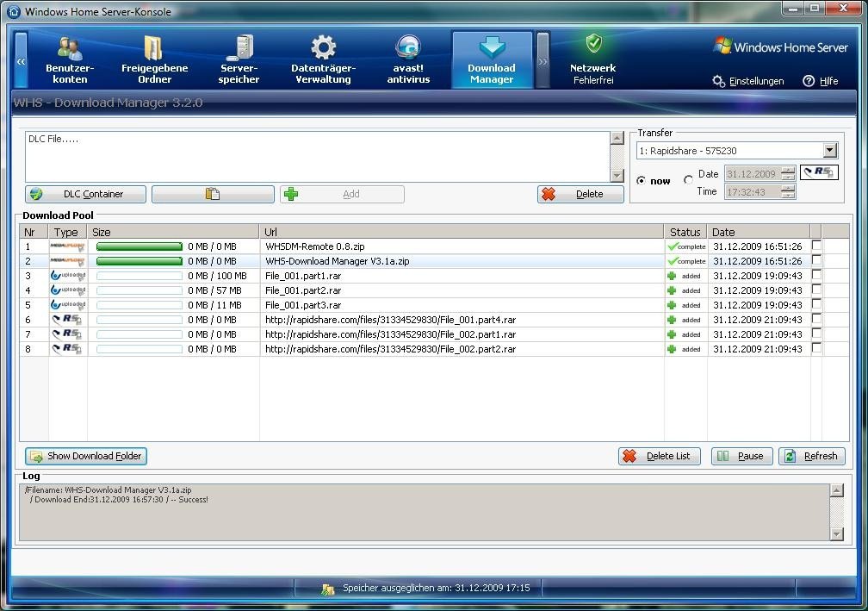
Task: Click the progress bar of WHSDM-Remote 0.8.zip
Action: (139, 246)
